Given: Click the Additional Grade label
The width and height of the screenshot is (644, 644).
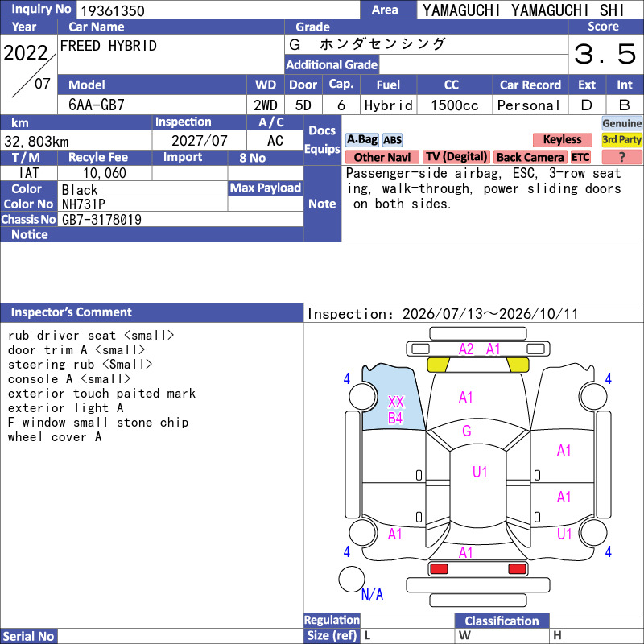Looking at the screenshot, I should (x=332, y=64).
